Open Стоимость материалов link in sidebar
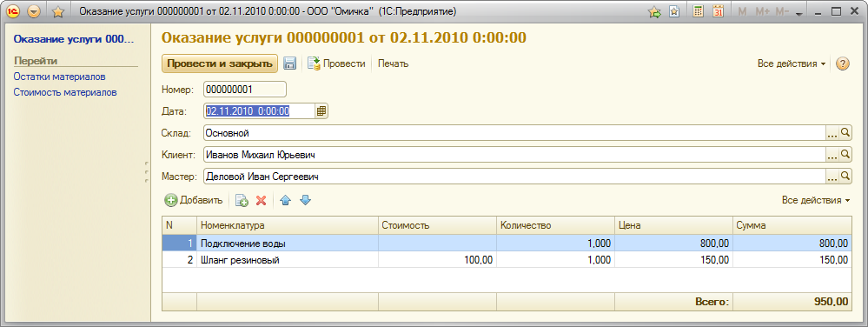Viewport: 868px width, 327px height. [65, 92]
